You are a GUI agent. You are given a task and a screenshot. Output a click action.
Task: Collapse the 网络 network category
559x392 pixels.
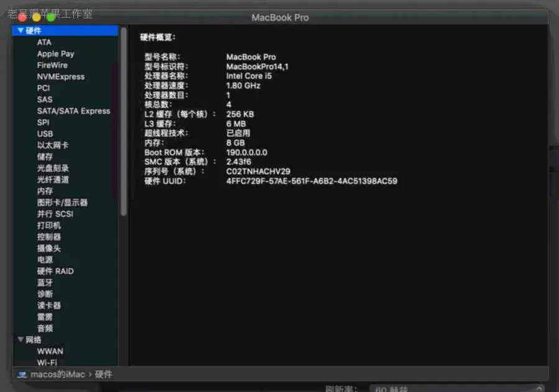pos(20,340)
